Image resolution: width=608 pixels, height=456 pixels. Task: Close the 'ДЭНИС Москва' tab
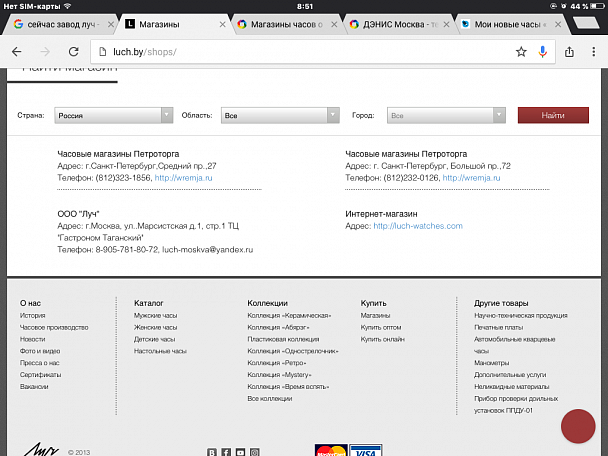coord(446,24)
